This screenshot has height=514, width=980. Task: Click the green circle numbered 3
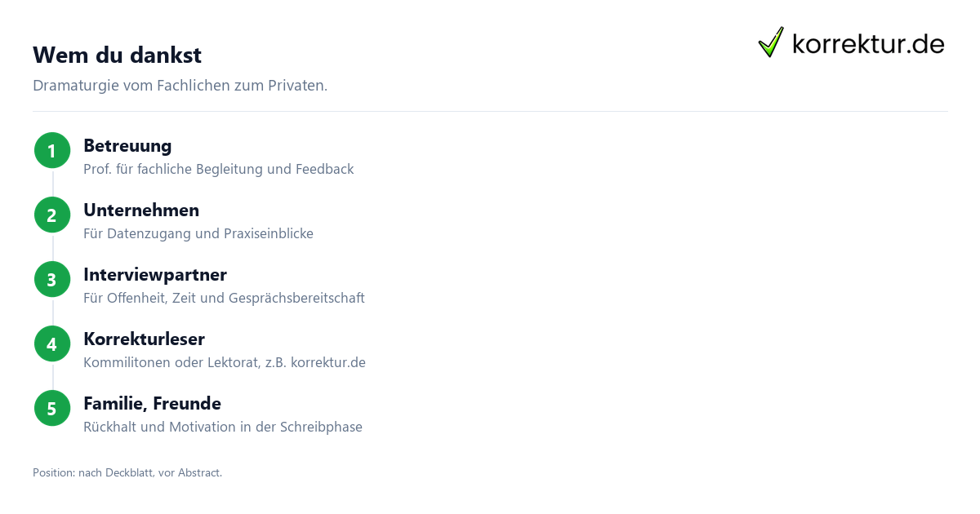pyautogui.click(x=52, y=279)
